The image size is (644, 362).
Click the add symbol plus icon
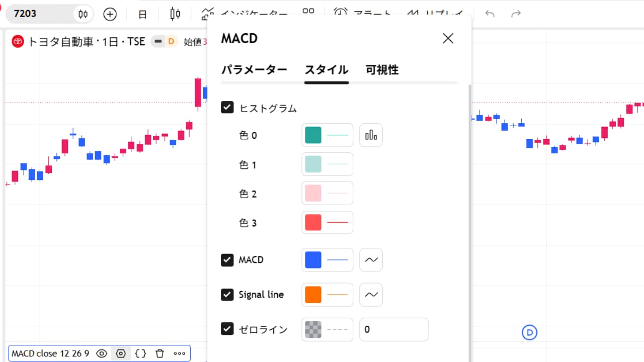110,14
